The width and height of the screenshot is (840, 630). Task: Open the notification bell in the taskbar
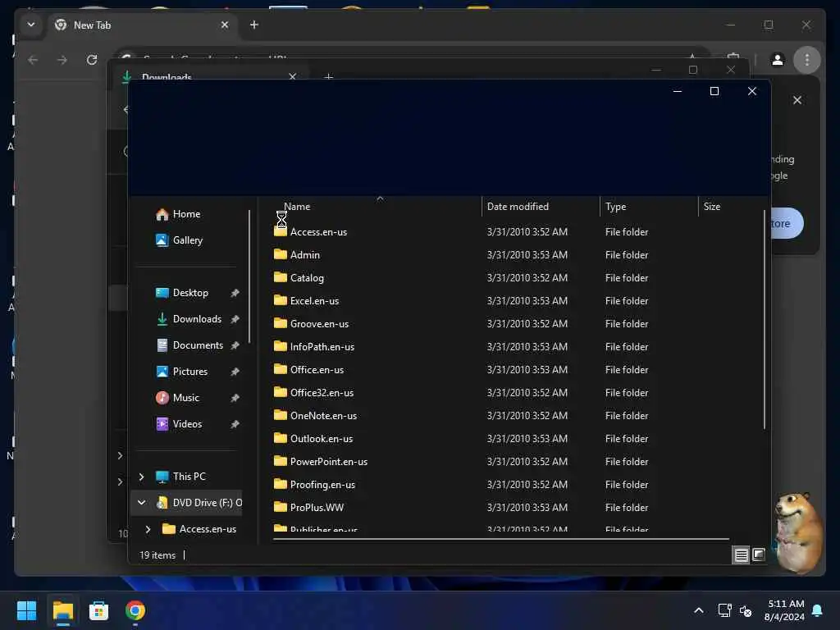[817, 610]
